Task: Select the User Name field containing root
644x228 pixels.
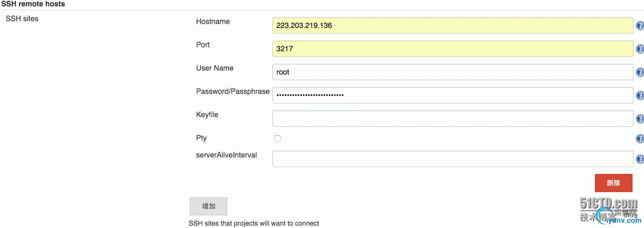Action: (453, 72)
